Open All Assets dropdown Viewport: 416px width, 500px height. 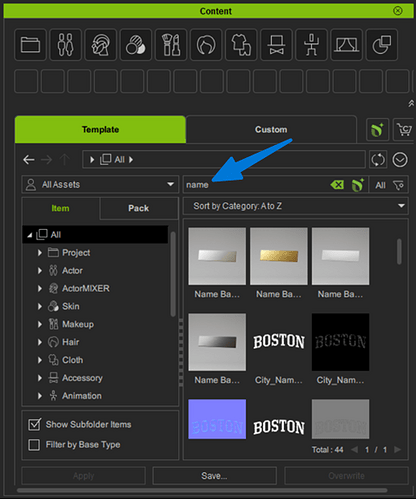100,184
